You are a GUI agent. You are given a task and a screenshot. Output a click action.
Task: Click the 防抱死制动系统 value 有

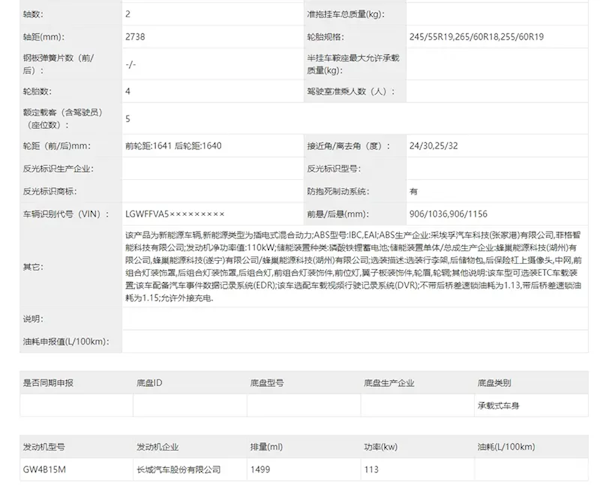[x=414, y=190]
